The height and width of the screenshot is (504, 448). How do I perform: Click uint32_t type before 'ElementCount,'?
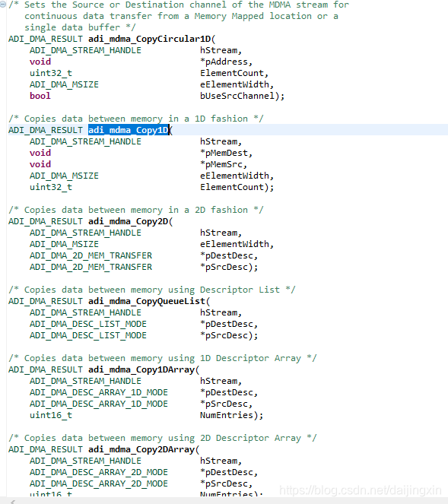[x=51, y=73]
